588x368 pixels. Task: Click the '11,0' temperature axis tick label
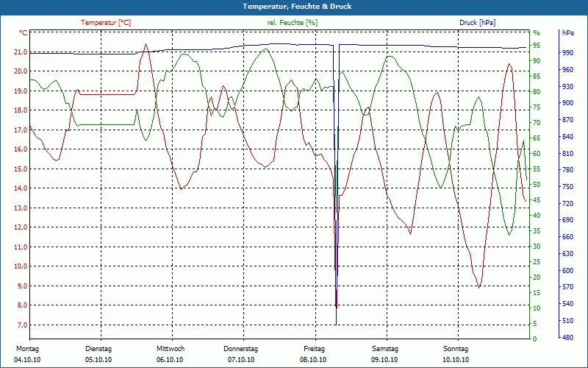21,247
